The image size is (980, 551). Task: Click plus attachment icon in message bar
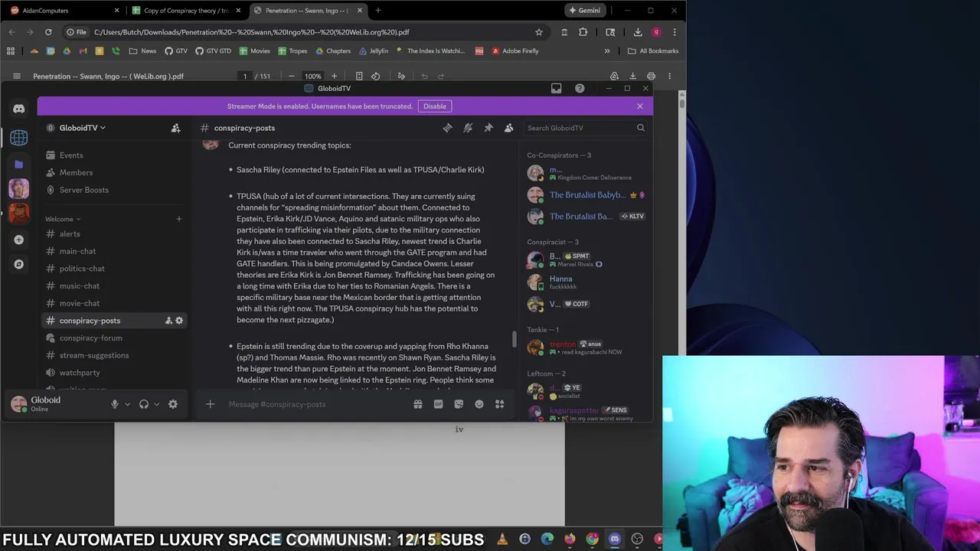210,404
